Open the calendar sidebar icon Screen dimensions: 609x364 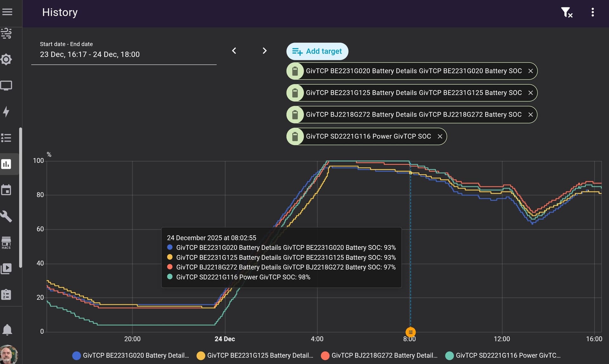coord(6,190)
